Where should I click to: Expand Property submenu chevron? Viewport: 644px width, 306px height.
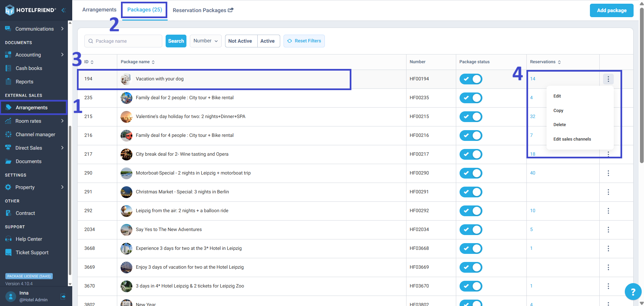(x=62, y=187)
